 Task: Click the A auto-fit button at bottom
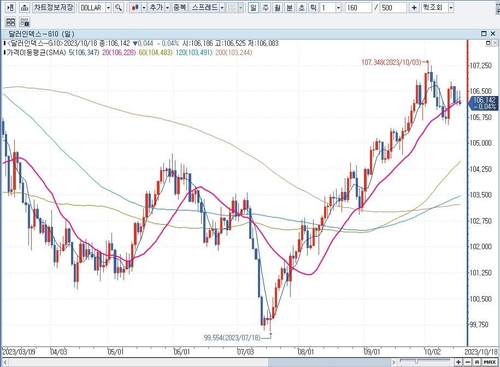pos(477,362)
